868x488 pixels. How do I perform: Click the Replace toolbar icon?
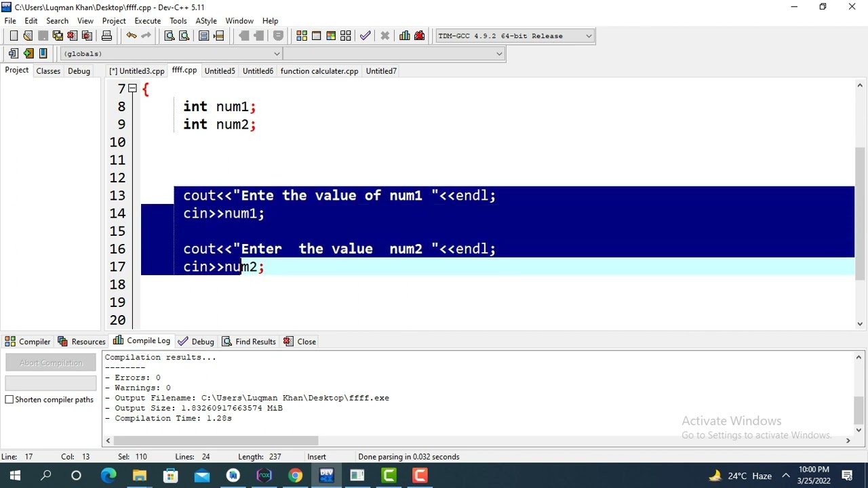coord(184,36)
